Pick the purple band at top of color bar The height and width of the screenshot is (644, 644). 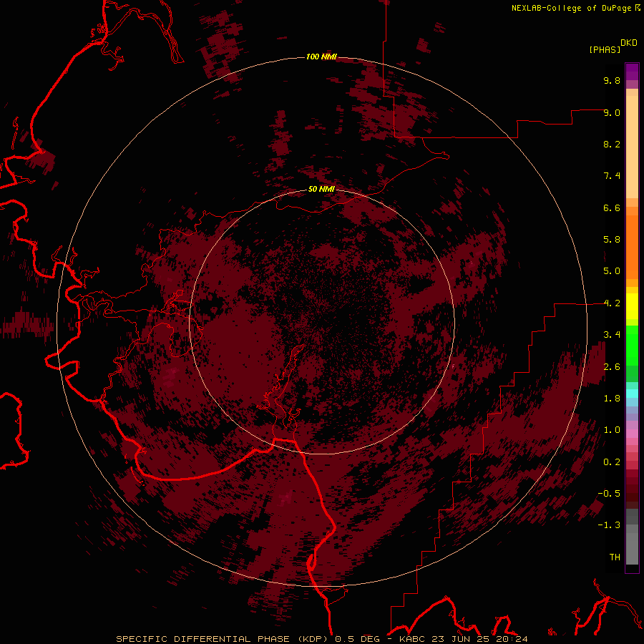tap(632, 72)
